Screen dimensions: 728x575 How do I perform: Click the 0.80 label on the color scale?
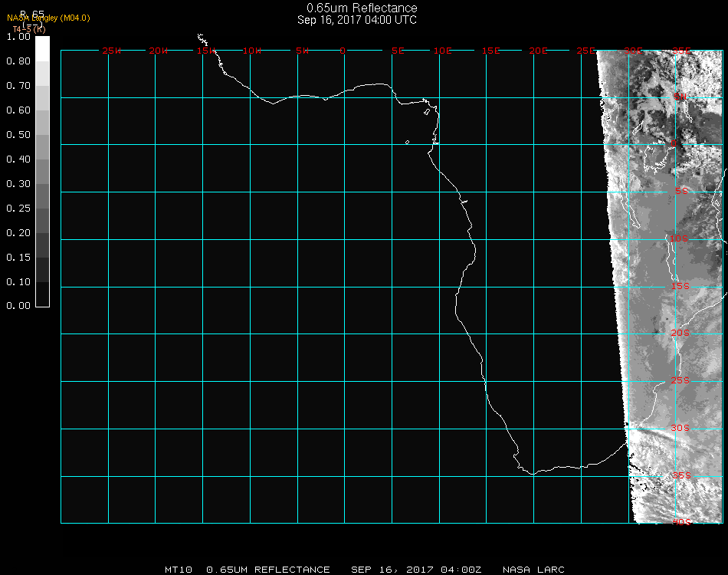tap(18, 61)
